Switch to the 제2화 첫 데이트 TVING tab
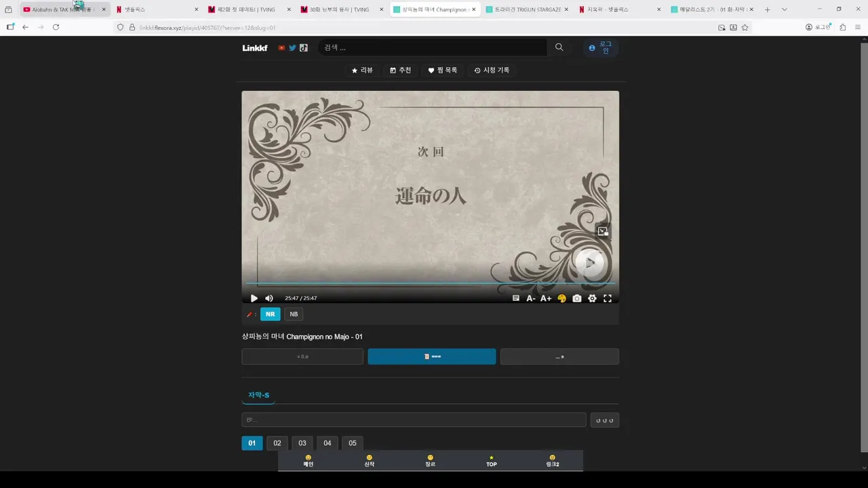868x488 pixels. point(250,9)
